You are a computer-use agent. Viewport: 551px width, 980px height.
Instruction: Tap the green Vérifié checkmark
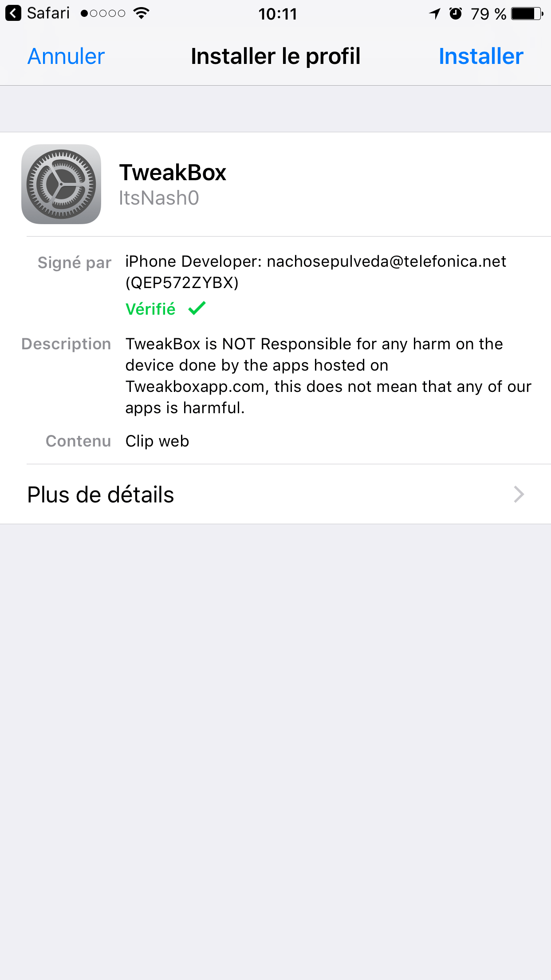197,308
